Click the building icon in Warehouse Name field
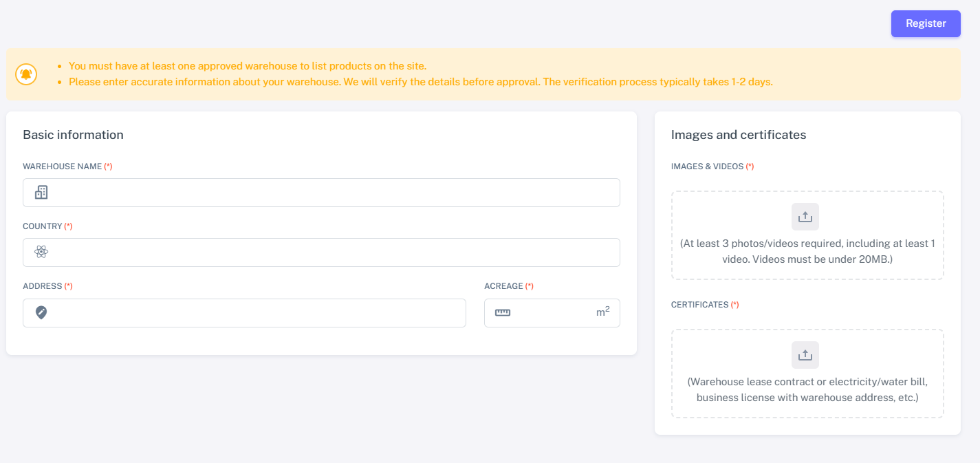Image resolution: width=980 pixels, height=463 pixels. coord(41,193)
